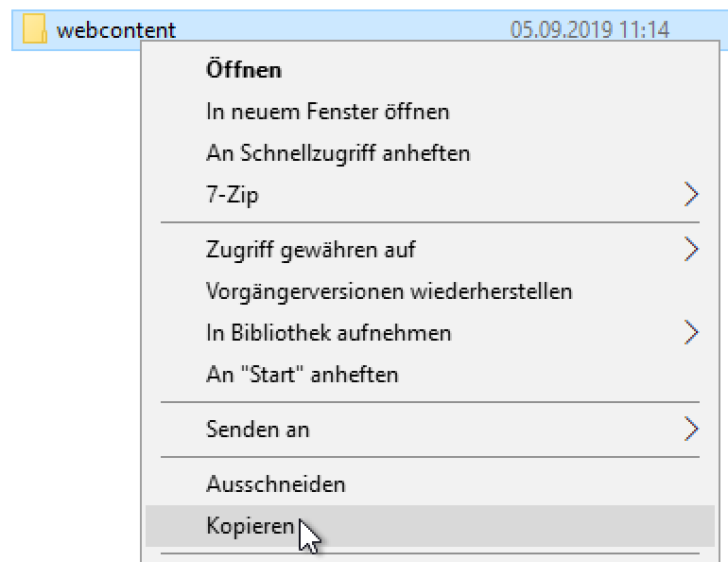Expand the Zugriff gewähren auf submenu arrow

tap(691, 251)
